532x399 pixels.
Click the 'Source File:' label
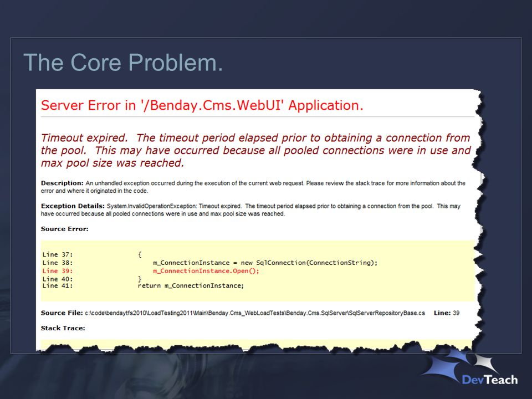[x=62, y=313]
